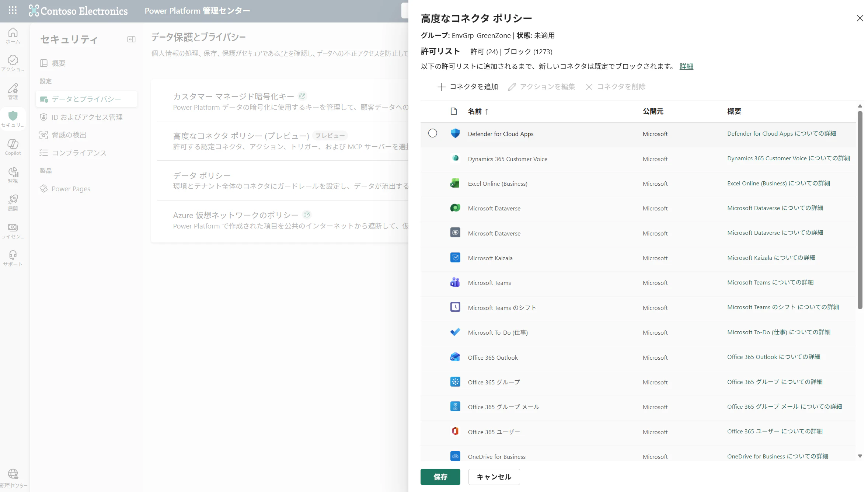
Task: Click the Microsoft Teams connector icon
Action: tap(455, 282)
